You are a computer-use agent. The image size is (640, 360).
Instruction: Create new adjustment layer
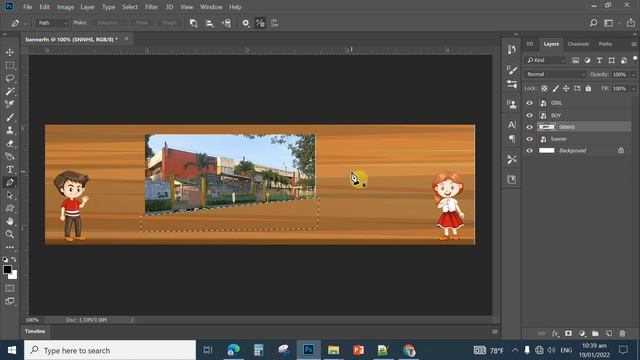point(582,333)
